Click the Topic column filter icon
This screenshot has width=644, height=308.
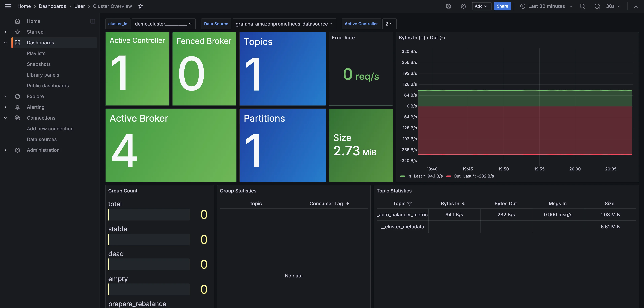pos(409,204)
